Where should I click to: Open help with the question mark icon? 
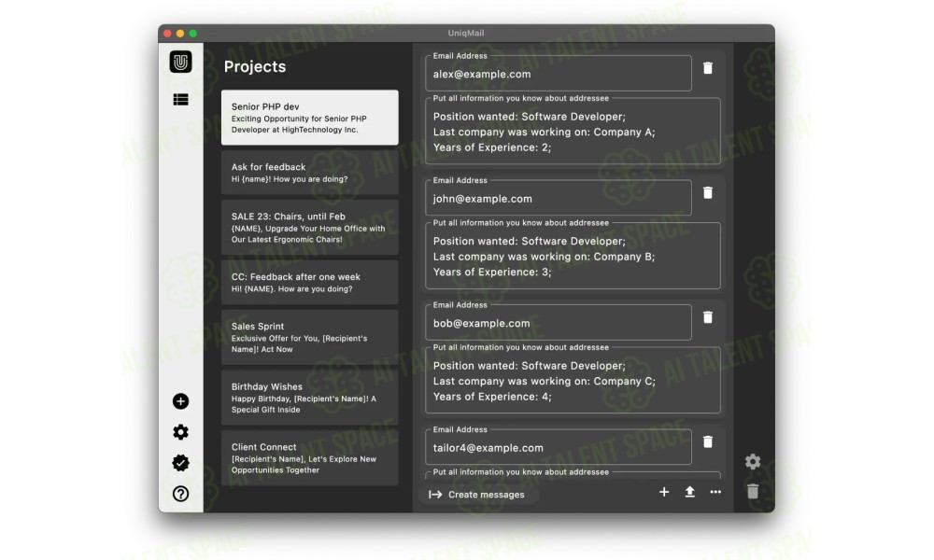180,494
